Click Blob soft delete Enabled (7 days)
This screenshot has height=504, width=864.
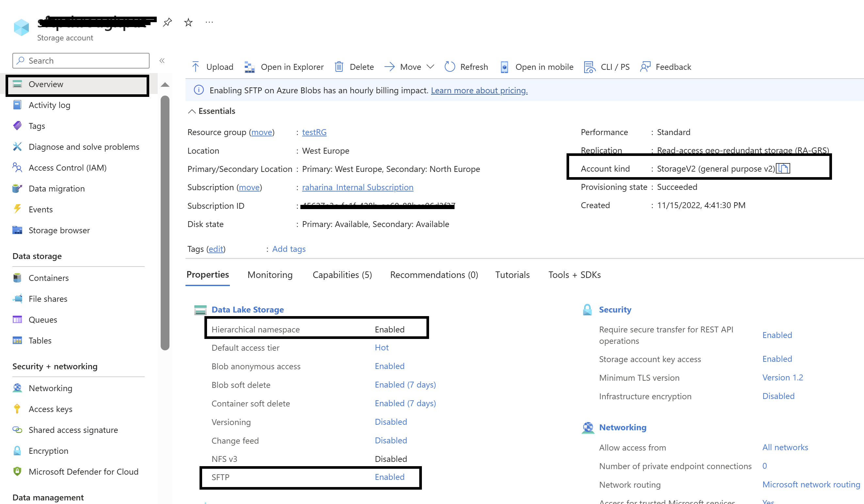[405, 385]
